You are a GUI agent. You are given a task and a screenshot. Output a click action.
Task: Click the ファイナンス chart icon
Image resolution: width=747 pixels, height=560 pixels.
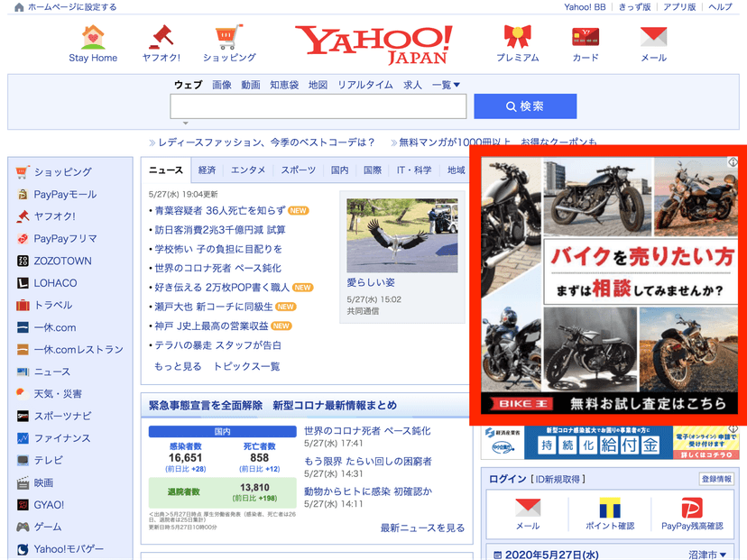(23, 438)
